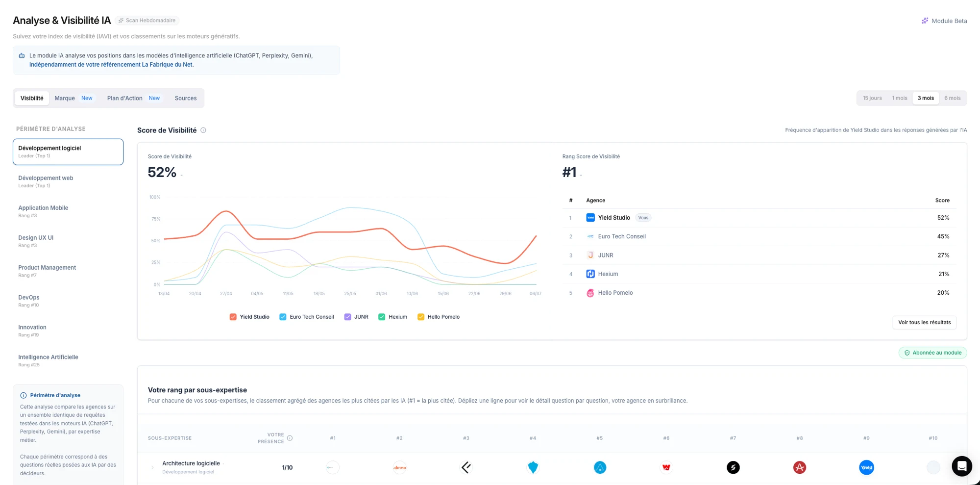
Task: Click the Hello Pomelo logo in ranking table
Action: click(x=590, y=293)
